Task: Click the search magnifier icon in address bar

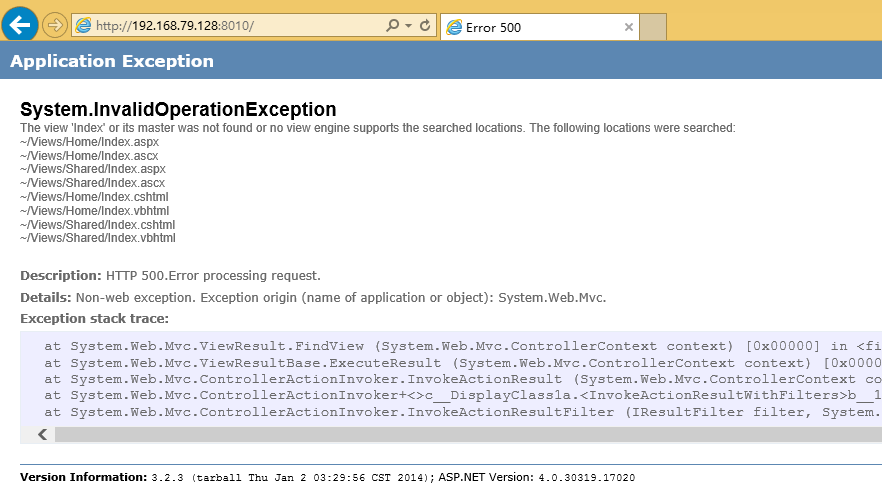Action: (392, 25)
